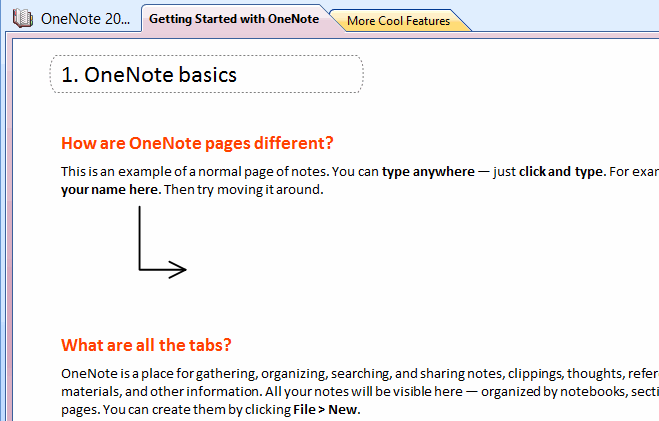Viewport: 659px width, 421px height.
Task: Click the OneNote notebook book icon
Action: 23,18
